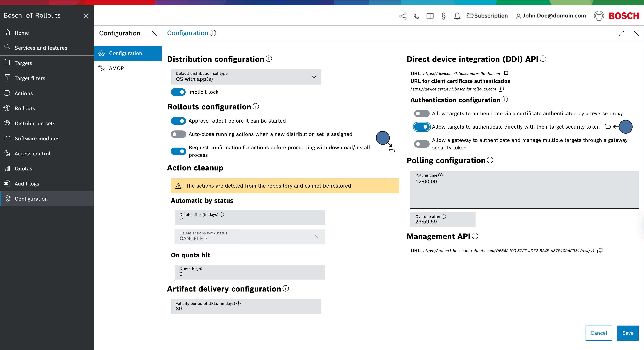644x350 pixels.
Task: Click the share icon in header
Action: click(403, 16)
